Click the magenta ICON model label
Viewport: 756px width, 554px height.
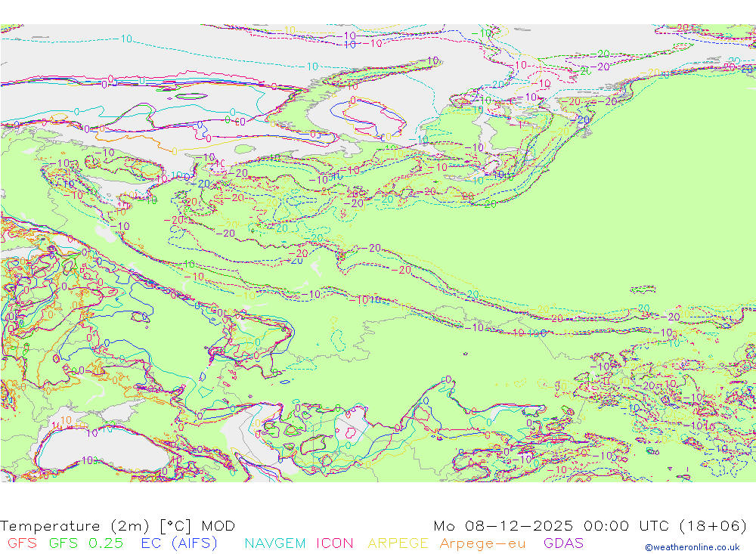pos(334,543)
